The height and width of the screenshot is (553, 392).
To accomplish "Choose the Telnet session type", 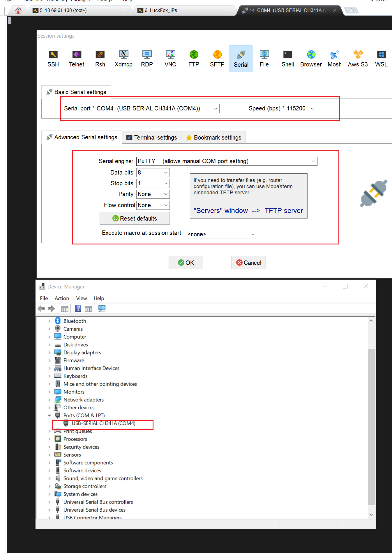I will (x=77, y=59).
